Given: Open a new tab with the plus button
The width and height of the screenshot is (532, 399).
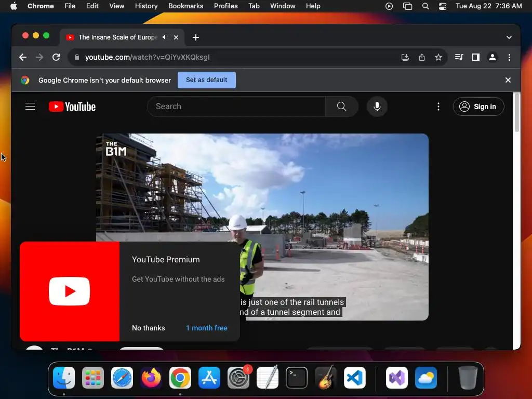Looking at the screenshot, I should (x=196, y=37).
